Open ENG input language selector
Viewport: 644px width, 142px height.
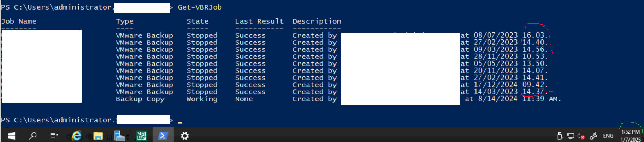[x=608, y=136]
